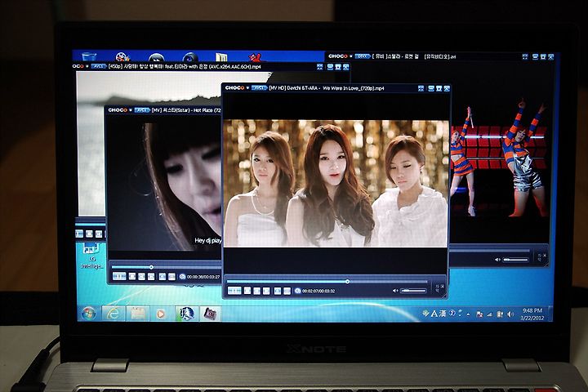Click title text We Were In Love_(720p).mp4

(354, 88)
